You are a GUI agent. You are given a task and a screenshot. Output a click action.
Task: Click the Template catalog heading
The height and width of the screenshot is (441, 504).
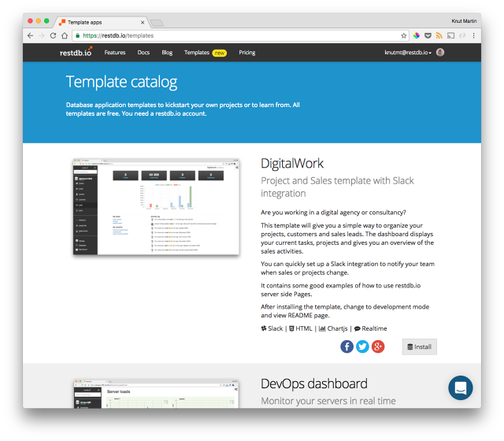(121, 82)
